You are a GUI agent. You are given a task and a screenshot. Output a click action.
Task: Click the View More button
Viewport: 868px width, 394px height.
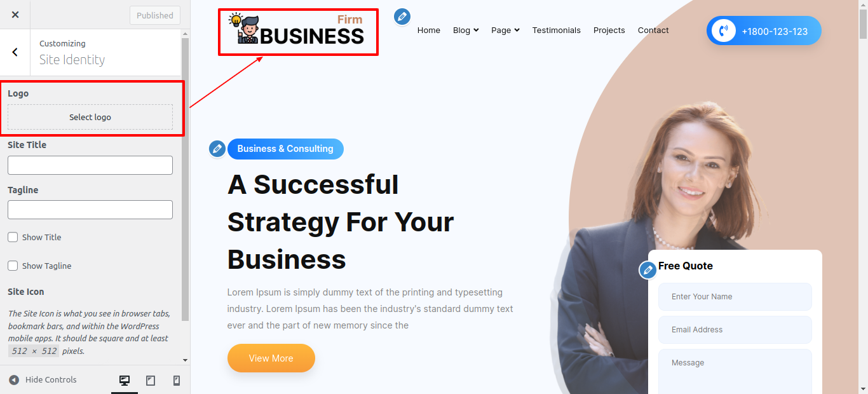pyautogui.click(x=271, y=358)
